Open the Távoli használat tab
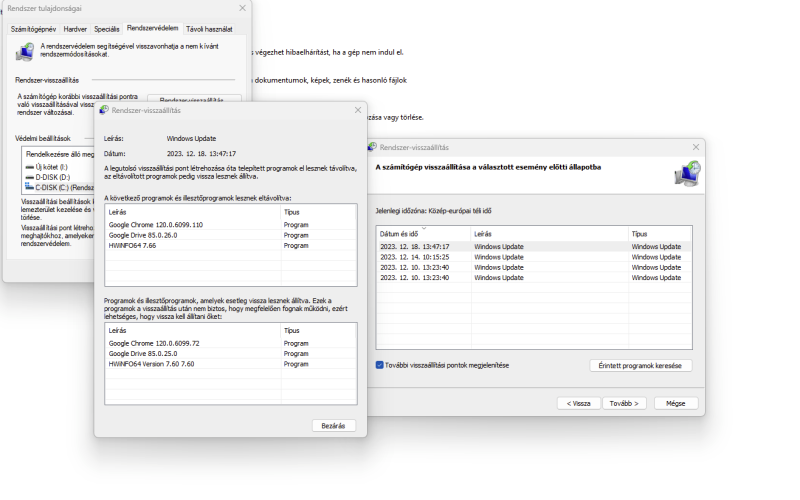 click(209, 29)
